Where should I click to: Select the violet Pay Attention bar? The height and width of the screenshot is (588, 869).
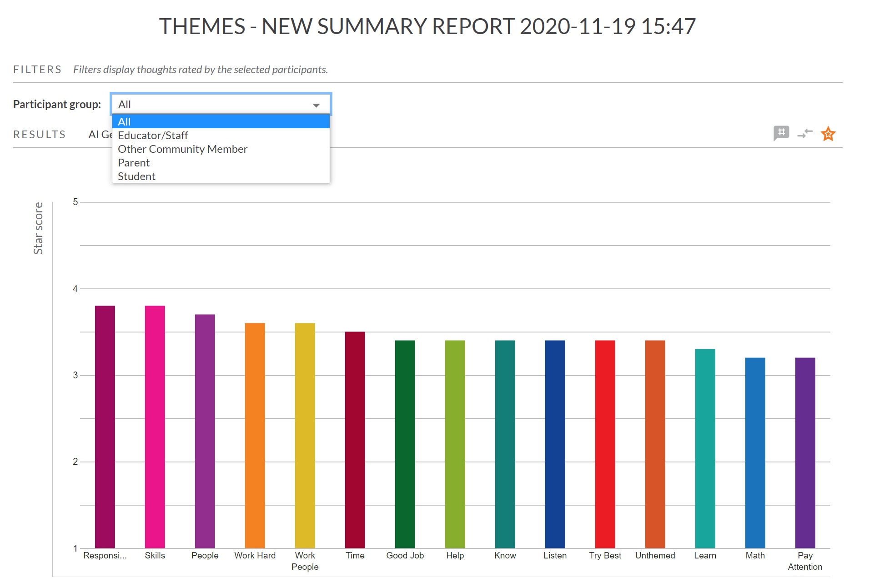click(805, 452)
